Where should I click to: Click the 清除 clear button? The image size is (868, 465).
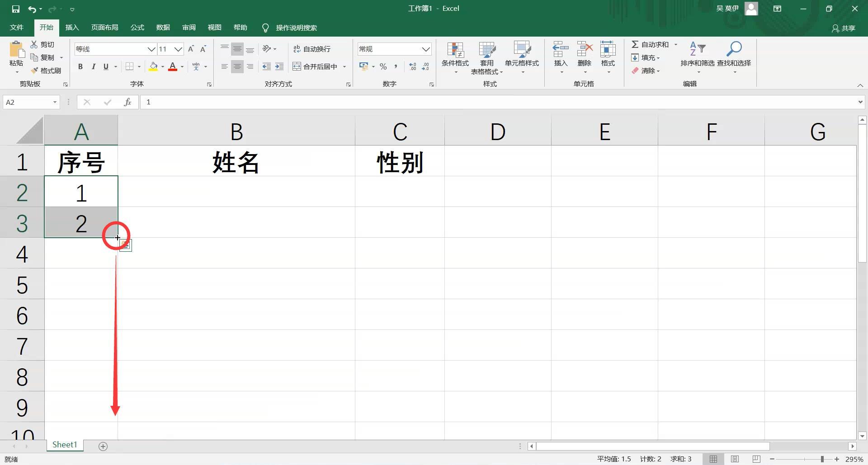point(646,70)
